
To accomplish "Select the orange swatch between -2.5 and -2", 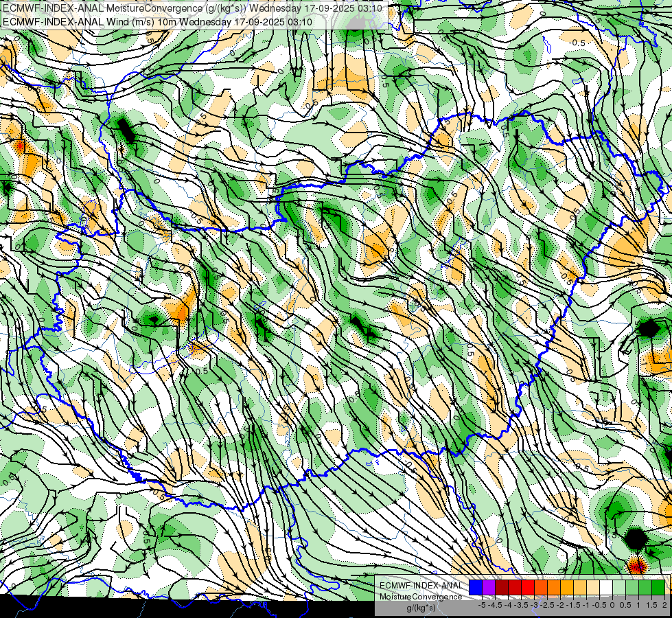I will [554, 587].
